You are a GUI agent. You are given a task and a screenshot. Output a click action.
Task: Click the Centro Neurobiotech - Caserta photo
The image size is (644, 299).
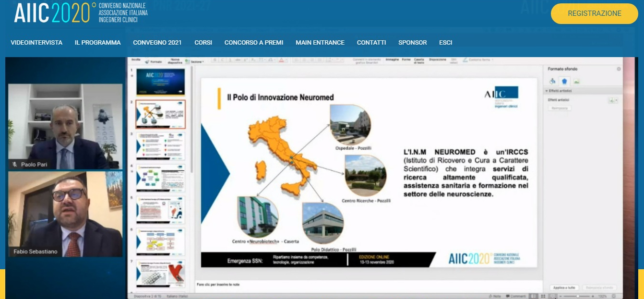click(x=258, y=217)
